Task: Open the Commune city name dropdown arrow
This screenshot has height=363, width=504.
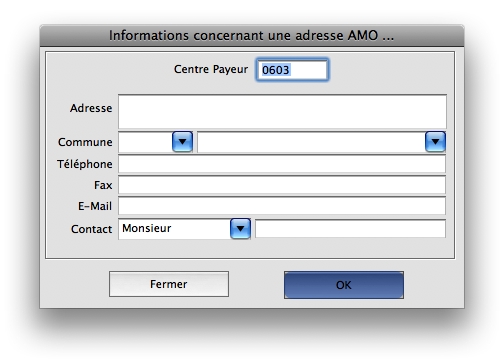Action: click(435, 142)
